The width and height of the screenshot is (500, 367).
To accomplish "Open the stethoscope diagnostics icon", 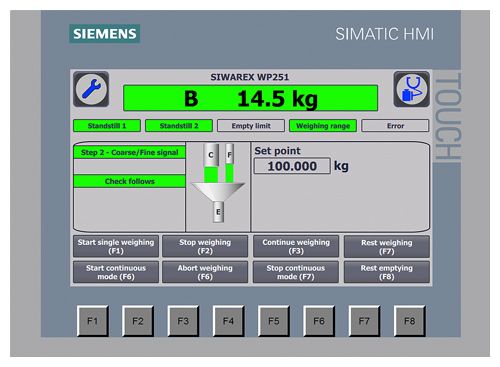I will tap(412, 89).
